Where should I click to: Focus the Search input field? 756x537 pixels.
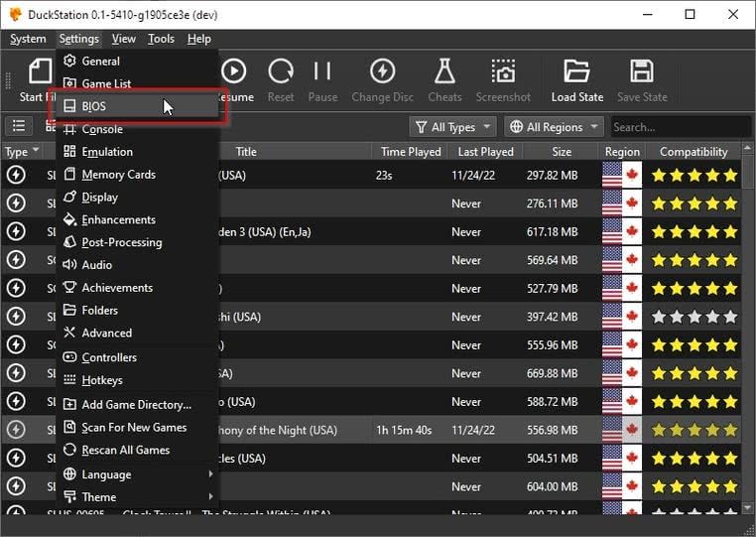[x=681, y=127]
